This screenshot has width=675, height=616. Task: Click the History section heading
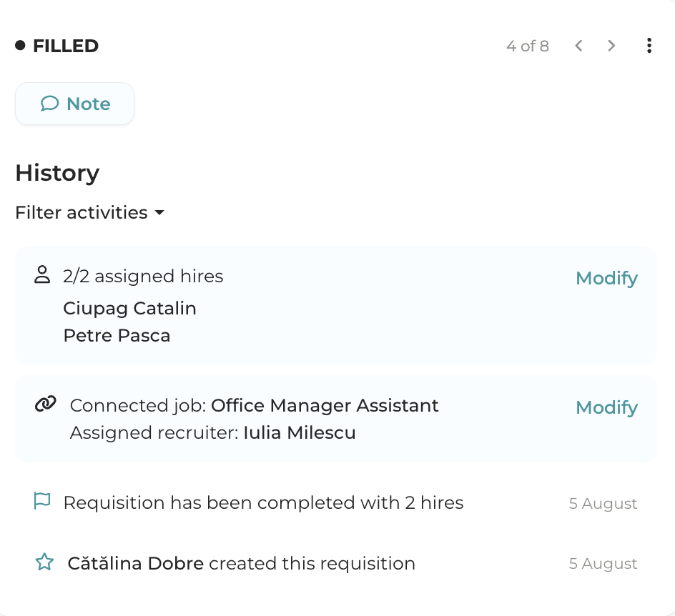57,173
